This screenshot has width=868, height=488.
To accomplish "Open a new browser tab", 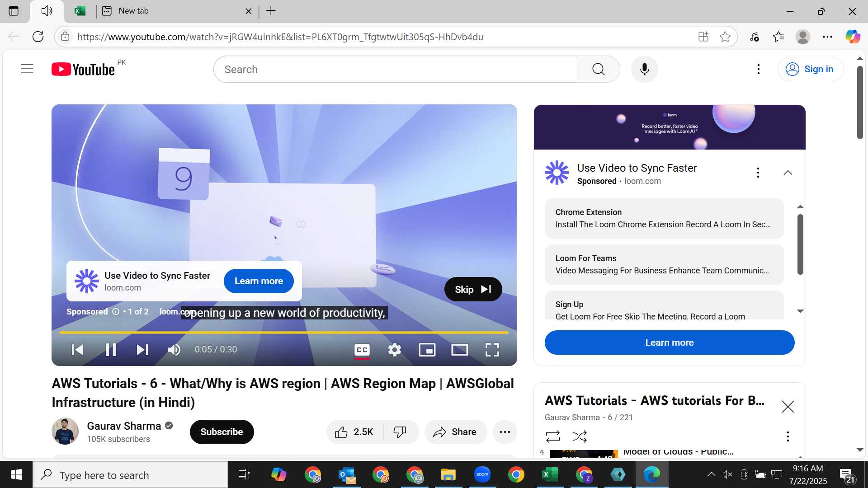I will coord(271,11).
